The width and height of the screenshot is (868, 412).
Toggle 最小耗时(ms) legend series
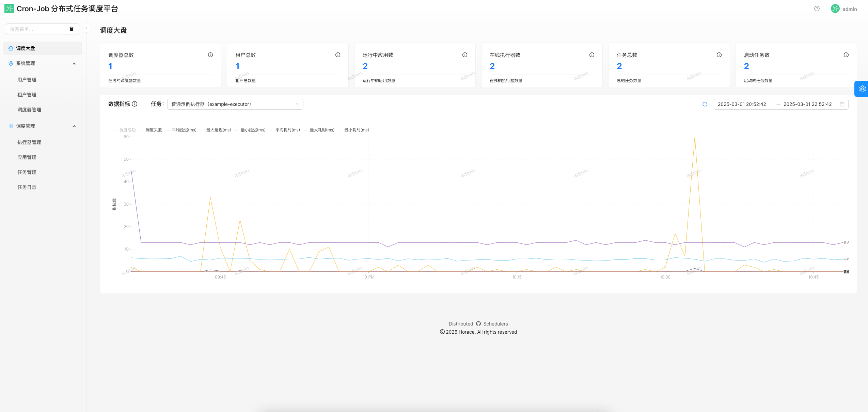(354, 130)
